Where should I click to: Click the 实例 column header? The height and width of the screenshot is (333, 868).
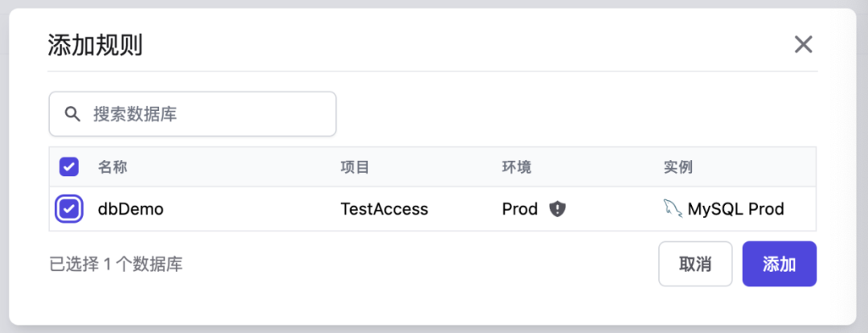678,167
